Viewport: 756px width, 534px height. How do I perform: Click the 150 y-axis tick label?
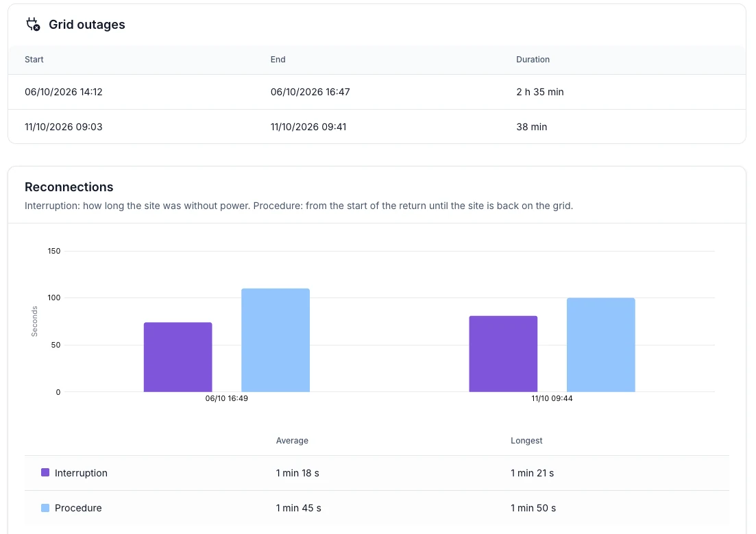(54, 251)
